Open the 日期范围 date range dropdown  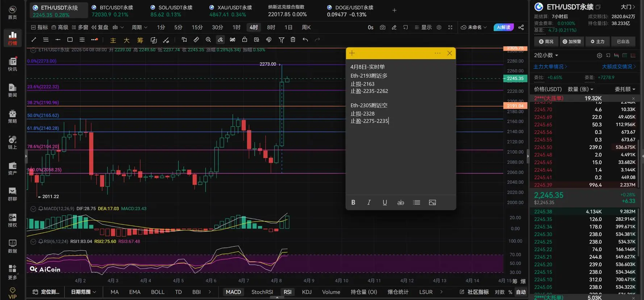point(83,292)
